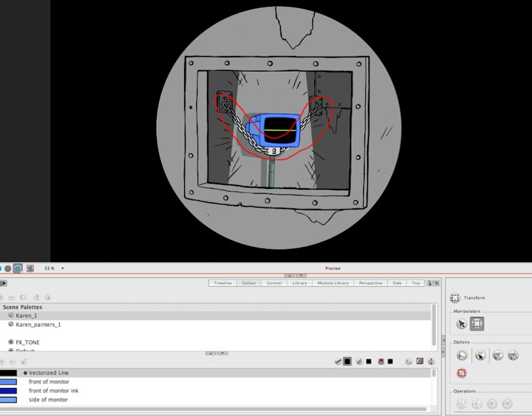Switch to the Timeline tab
The image size is (532, 416).
coord(223,283)
